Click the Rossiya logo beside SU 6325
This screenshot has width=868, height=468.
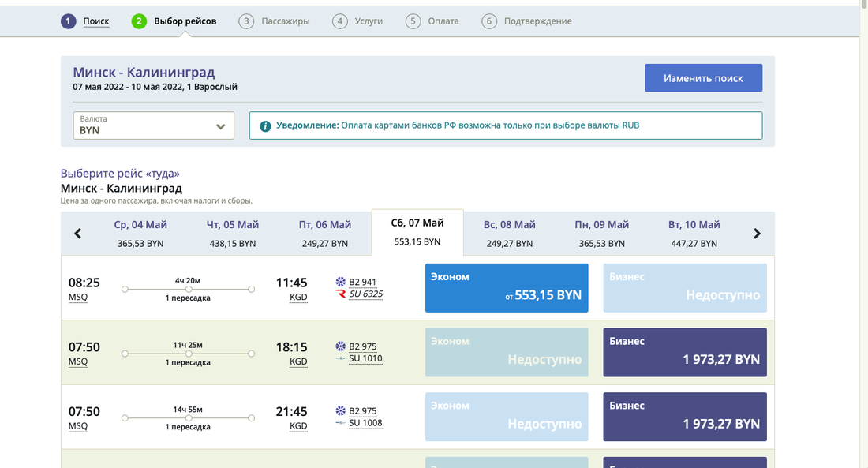click(341, 294)
